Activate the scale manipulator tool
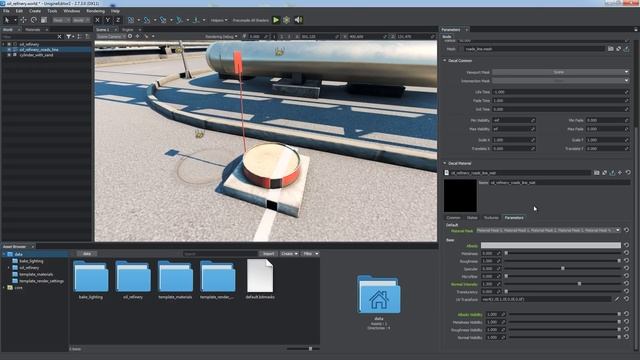The height and width of the screenshot is (360, 640). pyautogui.click(x=44, y=20)
